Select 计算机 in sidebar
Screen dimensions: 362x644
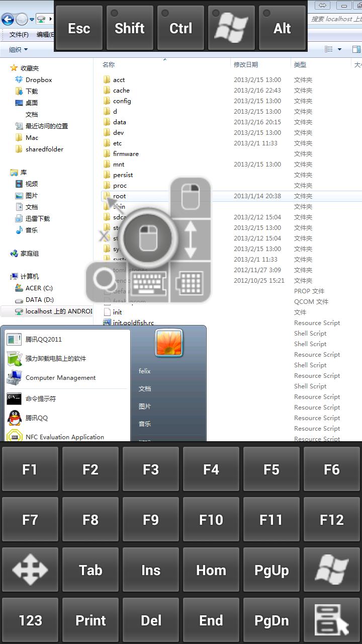click(29, 277)
